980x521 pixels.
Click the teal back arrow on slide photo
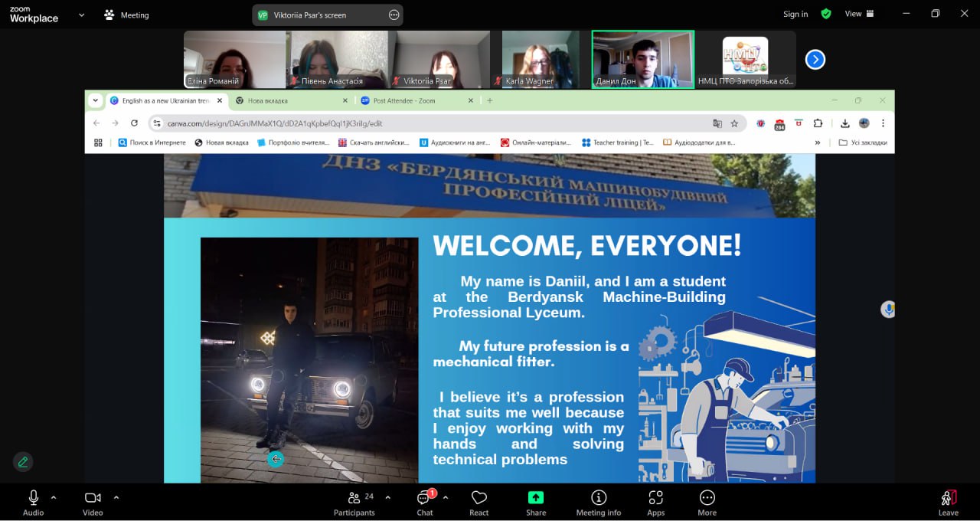click(x=276, y=459)
